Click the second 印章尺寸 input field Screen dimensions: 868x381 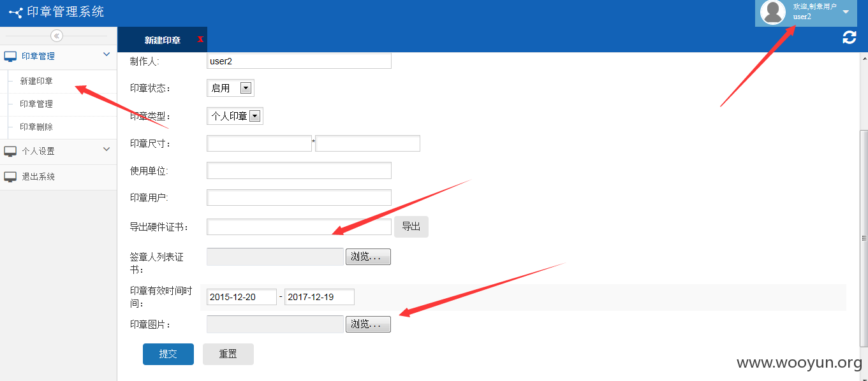tap(367, 143)
